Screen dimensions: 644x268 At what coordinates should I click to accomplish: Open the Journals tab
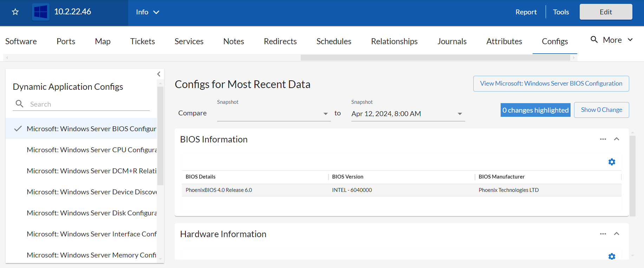pyautogui.click(x=452, y=41)
